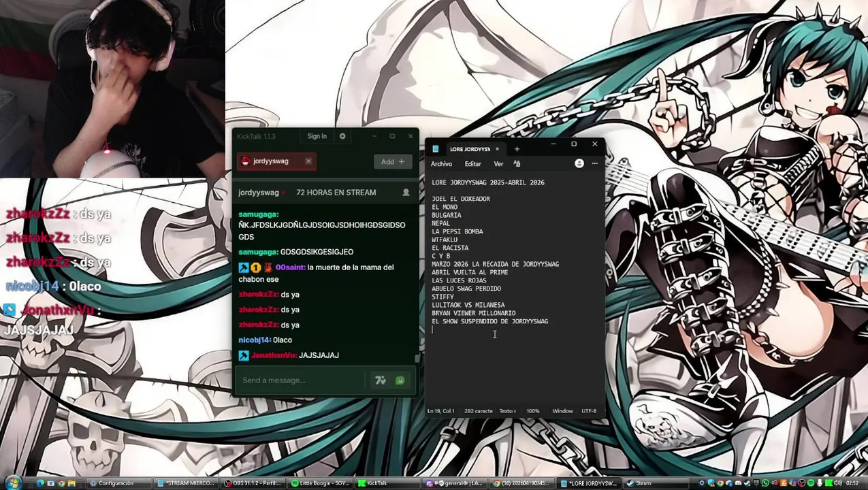Click stream title 72 HORAS EN STREAM

coord(336,193)
